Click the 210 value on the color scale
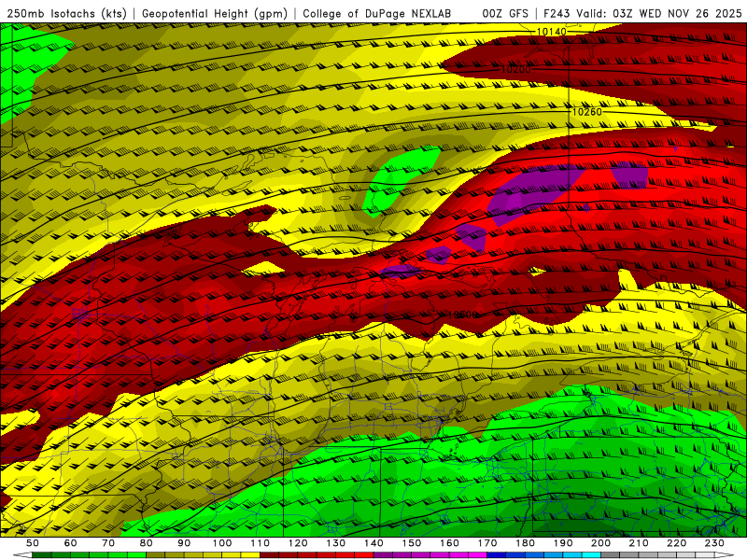The image size is (747, 560). tap(639, 543)
